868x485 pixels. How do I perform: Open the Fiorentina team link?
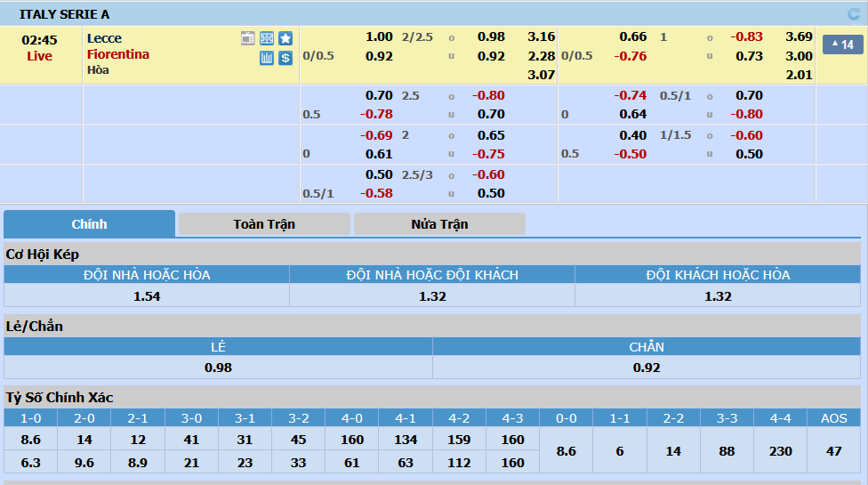118,54
